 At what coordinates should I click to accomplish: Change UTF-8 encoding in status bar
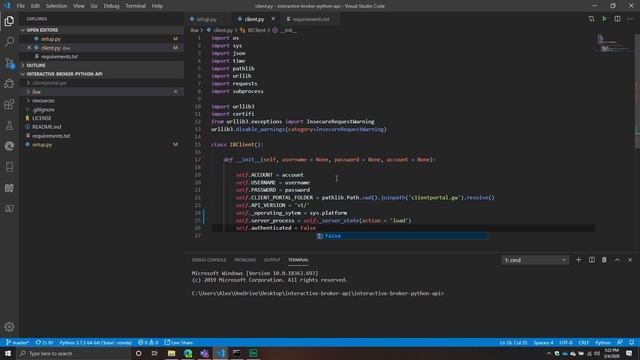click(x=566, y=342)
